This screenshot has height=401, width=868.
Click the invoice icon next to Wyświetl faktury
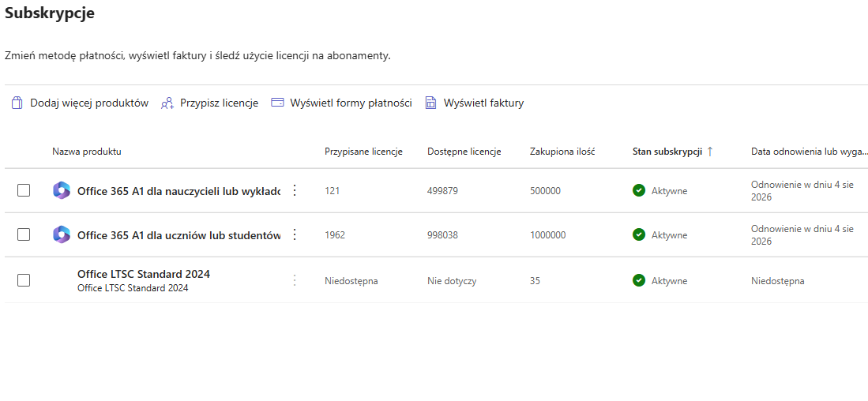(430, 103)
